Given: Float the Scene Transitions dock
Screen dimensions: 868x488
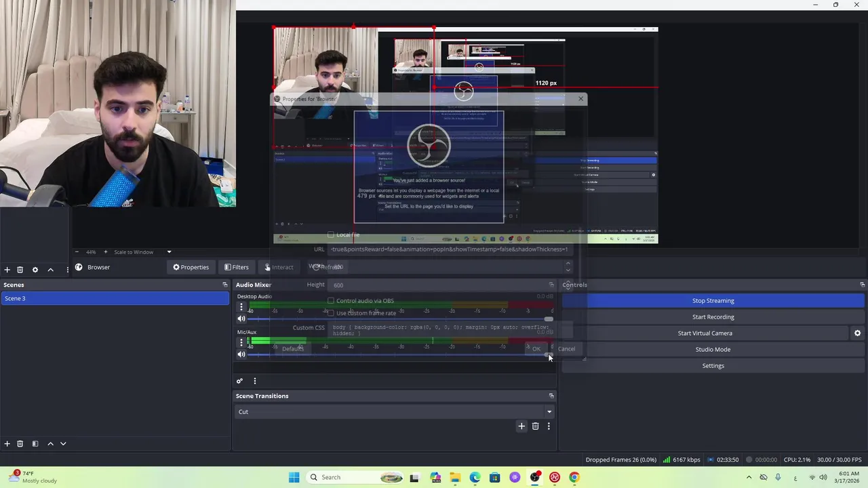Looking at the screenshot, I should coord(551,396).
